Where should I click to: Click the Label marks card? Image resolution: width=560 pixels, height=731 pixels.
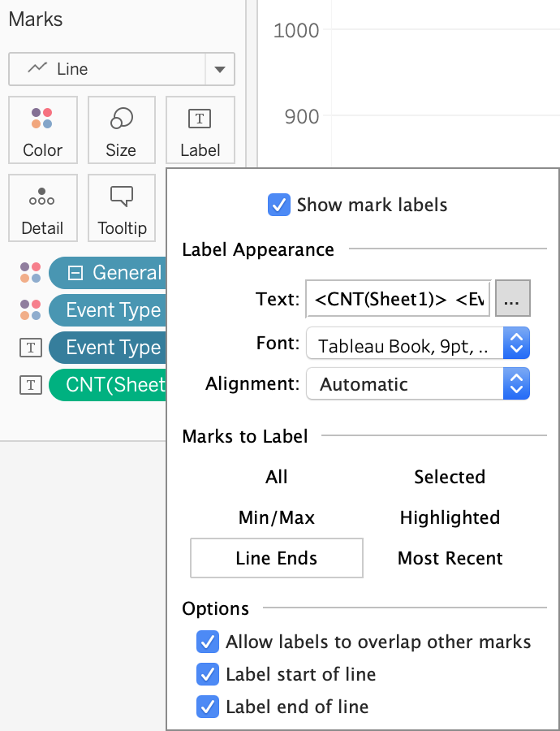pyautogui.click(x=200, y=130)
